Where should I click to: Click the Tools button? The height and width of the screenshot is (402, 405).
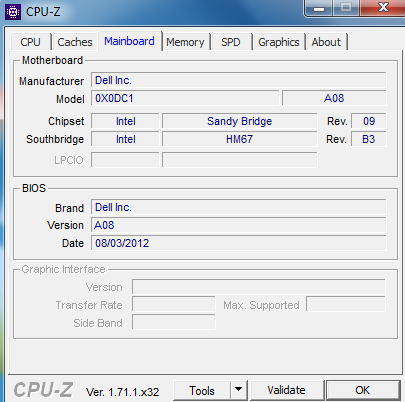click(x=202, y=390)
